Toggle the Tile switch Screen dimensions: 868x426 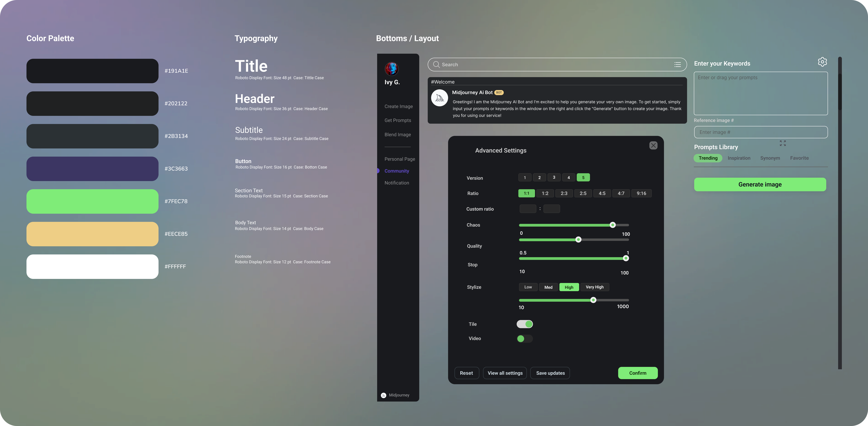525,324
